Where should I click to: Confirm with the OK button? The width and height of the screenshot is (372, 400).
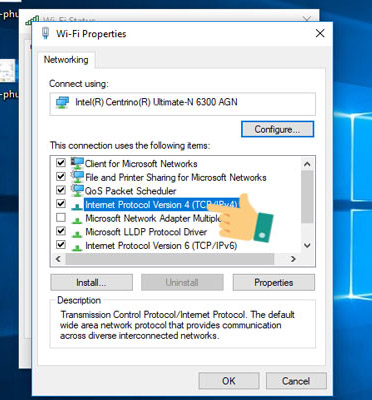229,381
